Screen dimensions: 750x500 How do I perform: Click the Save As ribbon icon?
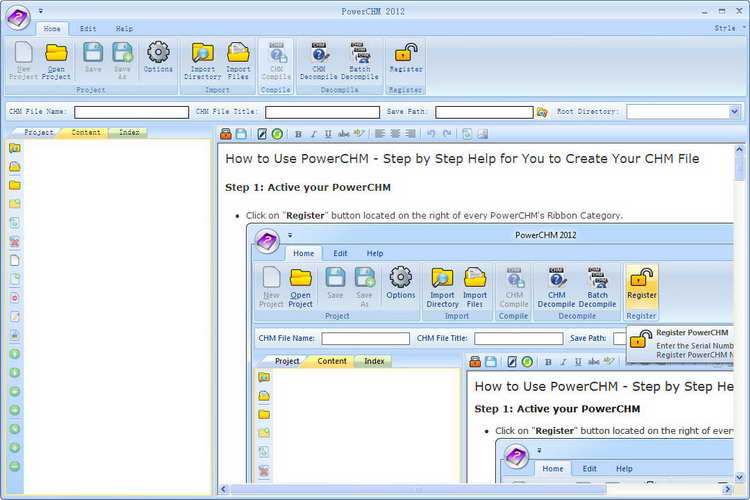(x=122, y=60)
